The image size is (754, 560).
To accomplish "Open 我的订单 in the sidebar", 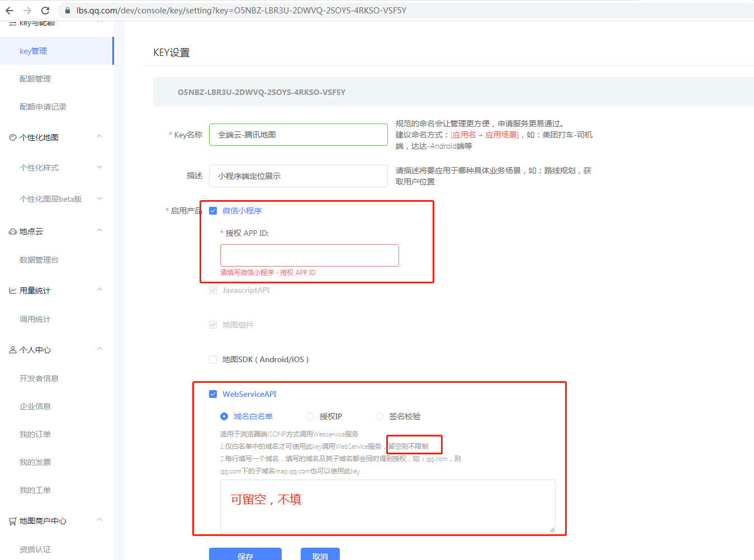I will click(x=35, y=434).
